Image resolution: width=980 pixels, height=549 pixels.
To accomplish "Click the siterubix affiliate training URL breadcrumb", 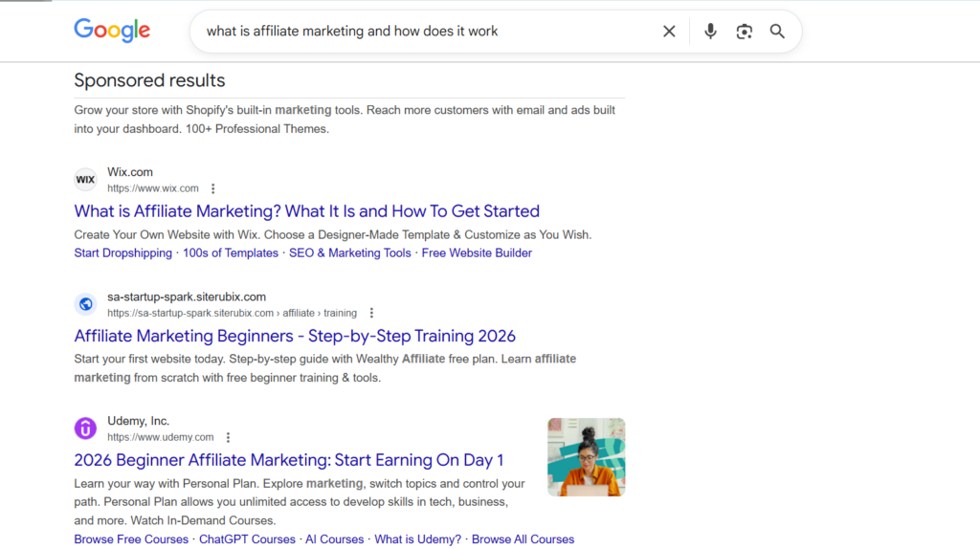I will point(232,313).
